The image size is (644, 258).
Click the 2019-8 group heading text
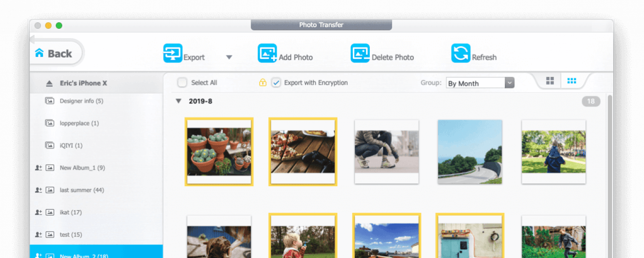200,101
